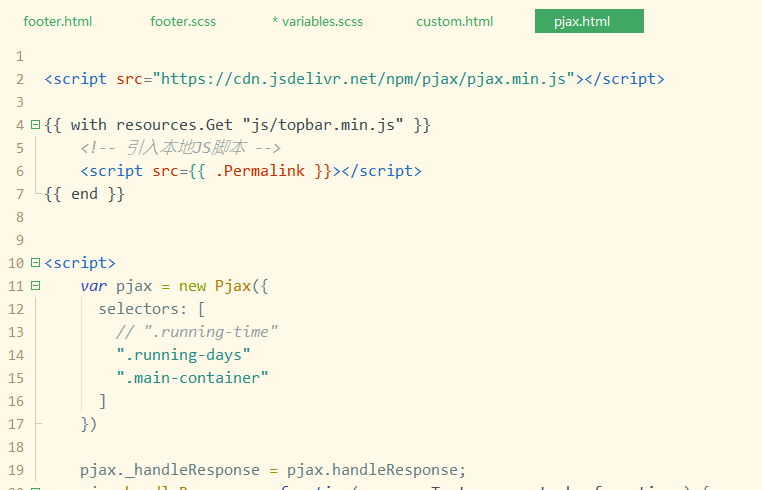
Task: Click 'pjax._handleResponse' on line 19
Action: click(x=170, y=470)
